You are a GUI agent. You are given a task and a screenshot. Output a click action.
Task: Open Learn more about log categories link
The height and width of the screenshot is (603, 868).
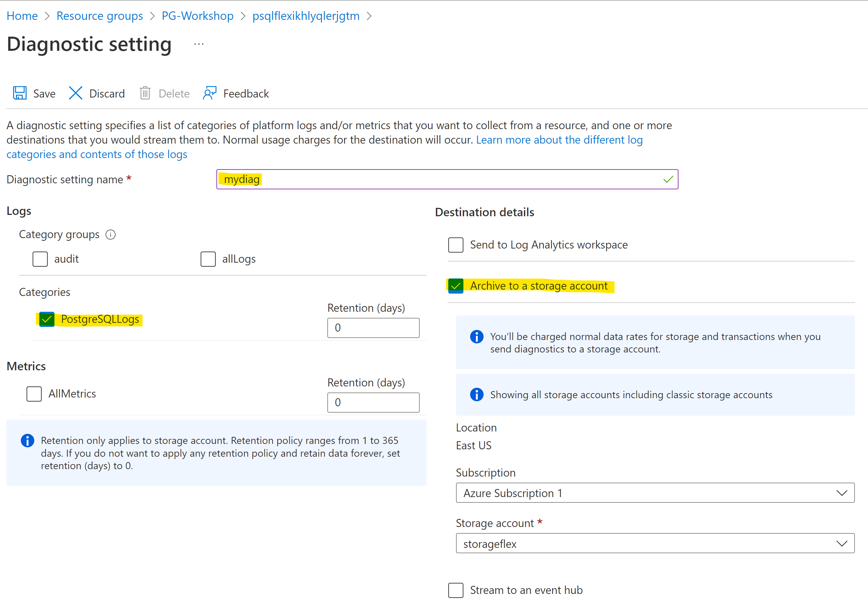(559, 140)
